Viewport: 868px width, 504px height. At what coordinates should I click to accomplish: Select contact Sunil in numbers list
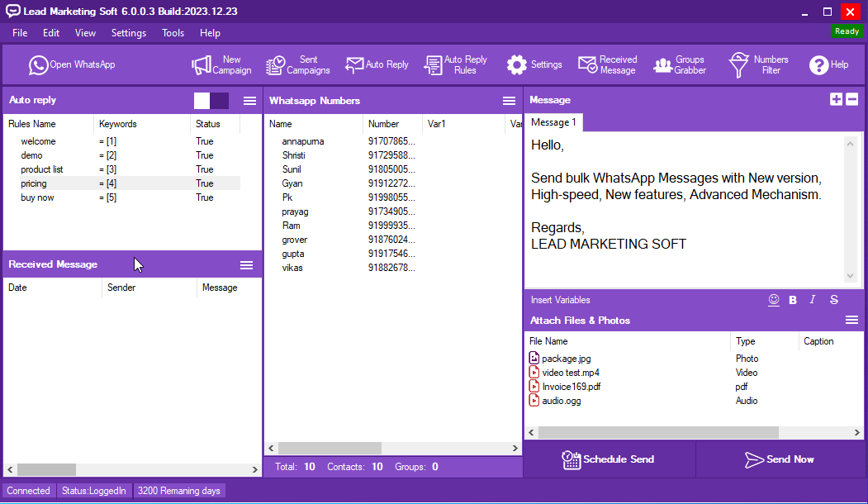(292, 169)
